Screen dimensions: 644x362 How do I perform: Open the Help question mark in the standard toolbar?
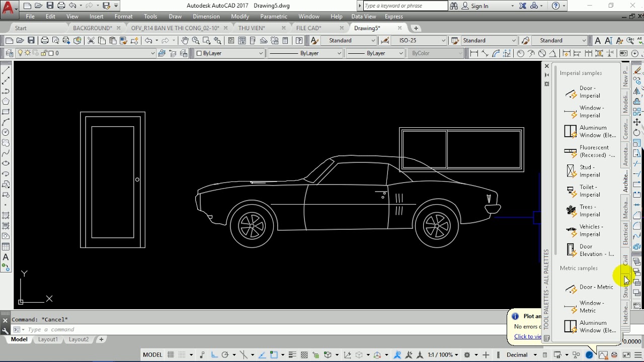click(x=299, y=41)
